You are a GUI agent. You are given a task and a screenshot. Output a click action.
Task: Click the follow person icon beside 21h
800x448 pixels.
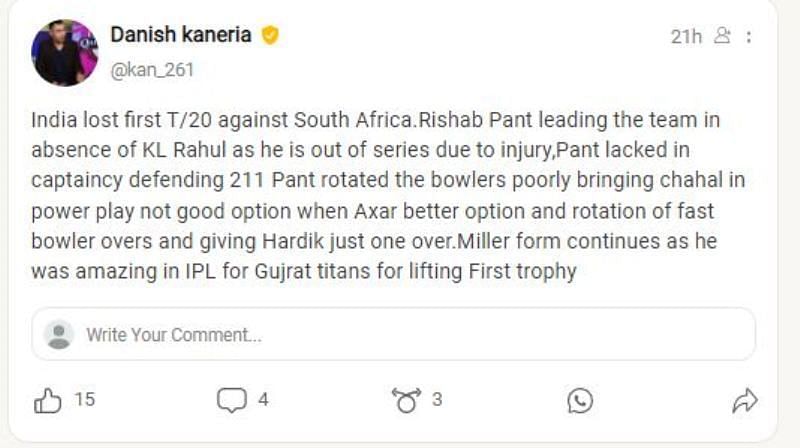click(x=722, y=37)
